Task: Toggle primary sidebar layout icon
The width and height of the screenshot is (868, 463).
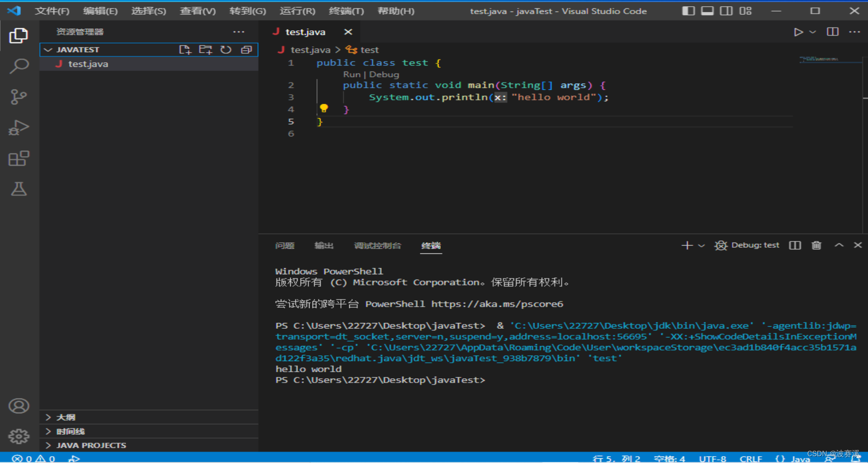Action: (x=689, y=10)
